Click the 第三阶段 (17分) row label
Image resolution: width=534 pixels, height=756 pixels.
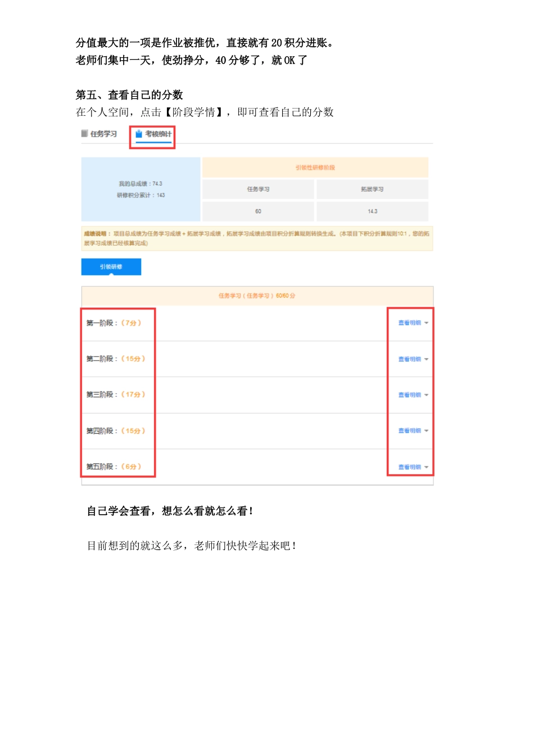click(116, 395)
